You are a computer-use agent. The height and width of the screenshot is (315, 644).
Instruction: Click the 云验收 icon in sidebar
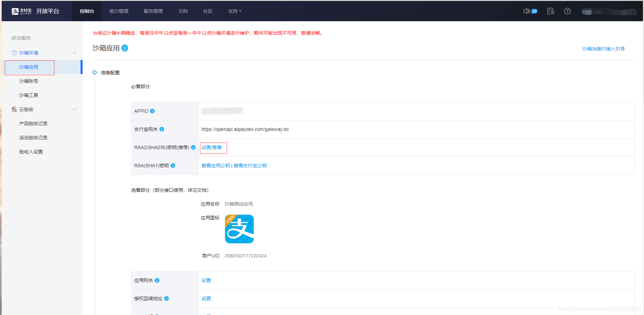pos(14,109)
